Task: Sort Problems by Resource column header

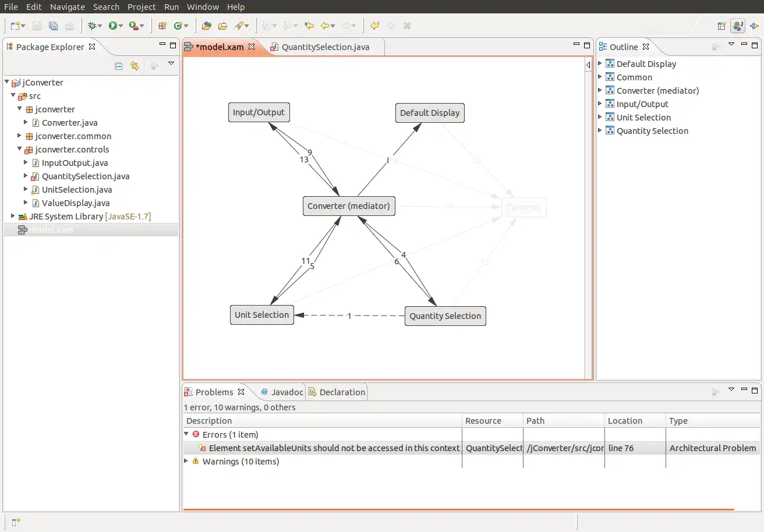Action: (x=493, y=421)
